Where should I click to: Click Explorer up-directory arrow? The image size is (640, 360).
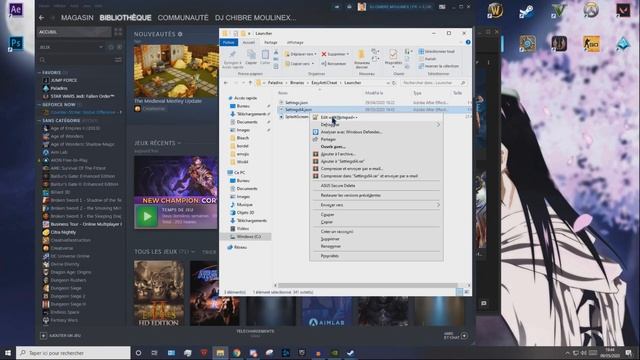click(250, 83)
